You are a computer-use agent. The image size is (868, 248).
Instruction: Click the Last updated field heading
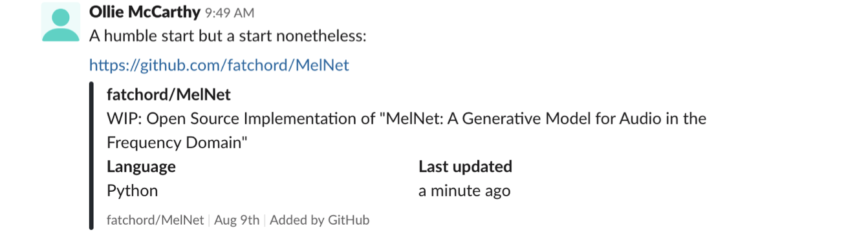pos(465,167)
